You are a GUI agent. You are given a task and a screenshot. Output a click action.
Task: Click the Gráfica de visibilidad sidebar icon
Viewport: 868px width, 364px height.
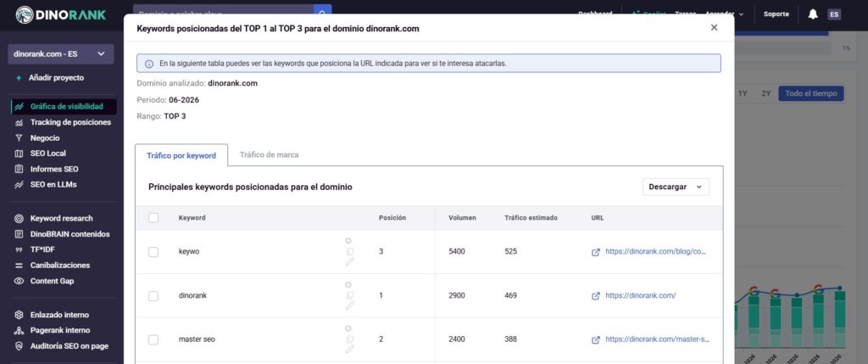[19, 106]
